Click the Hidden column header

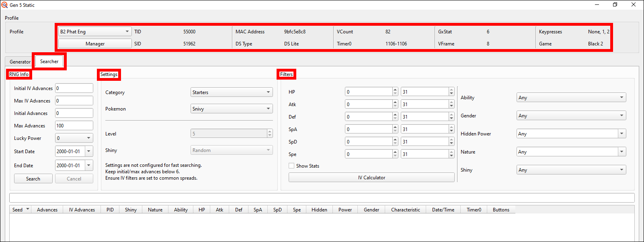click(319, 209)
